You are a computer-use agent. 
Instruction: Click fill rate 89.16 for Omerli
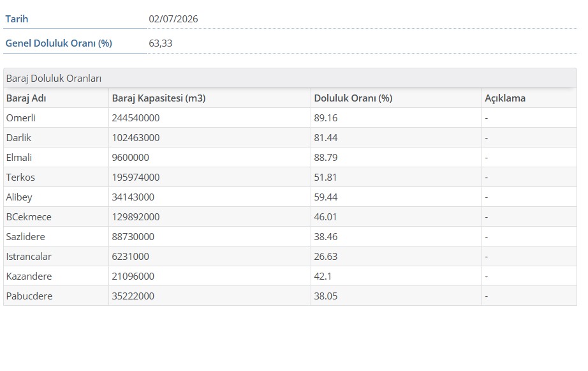[326, 118]
